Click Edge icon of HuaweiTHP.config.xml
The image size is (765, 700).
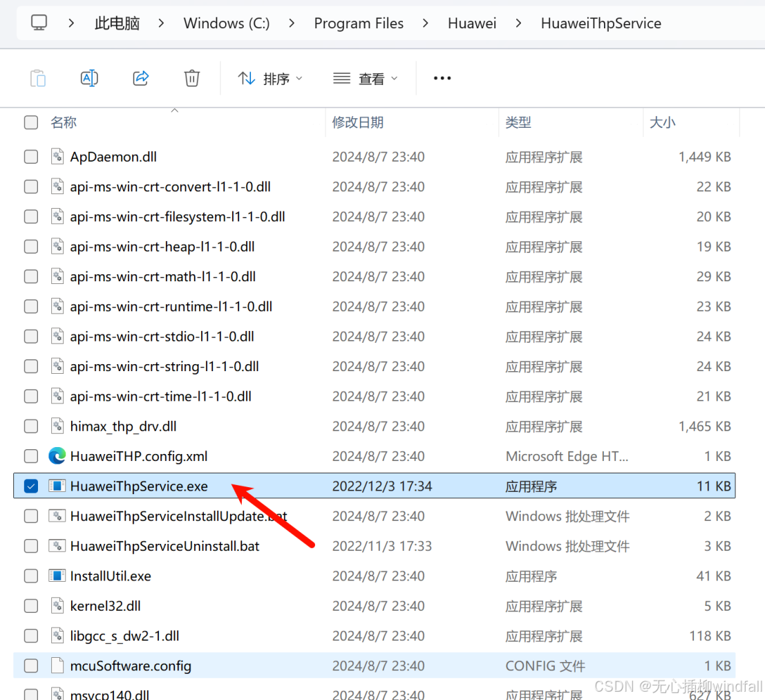(x=57, y=456)
